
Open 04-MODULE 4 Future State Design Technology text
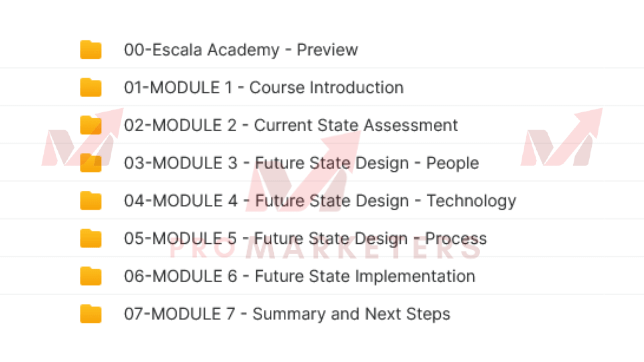[320, 201]
